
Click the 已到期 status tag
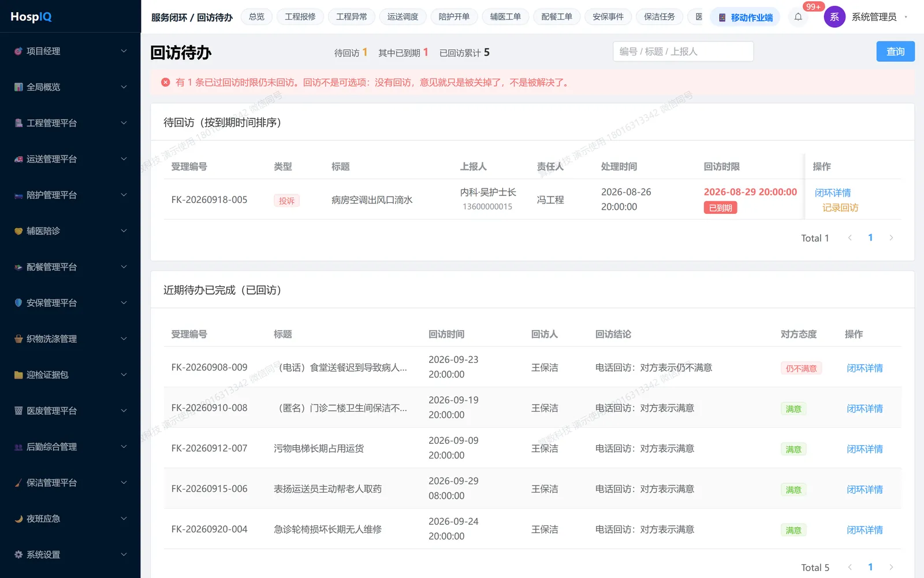pyautogui.click(x=720, y=208)
